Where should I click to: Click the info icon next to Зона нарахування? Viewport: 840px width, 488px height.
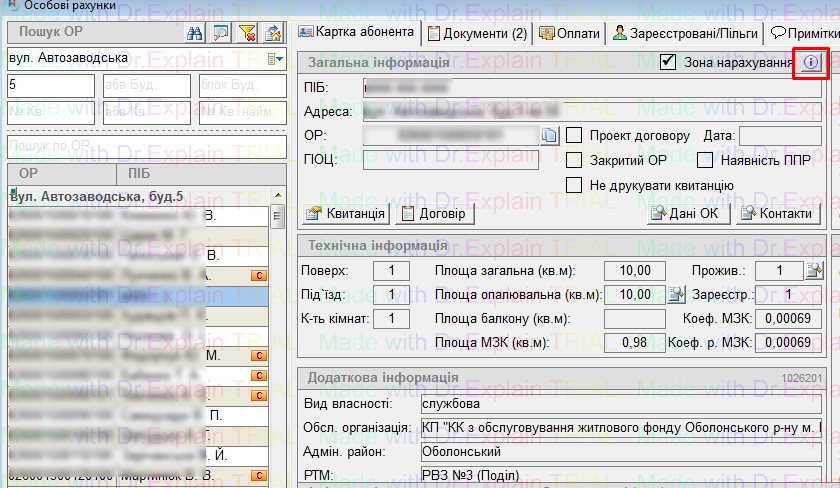click(x=809, y=62)
